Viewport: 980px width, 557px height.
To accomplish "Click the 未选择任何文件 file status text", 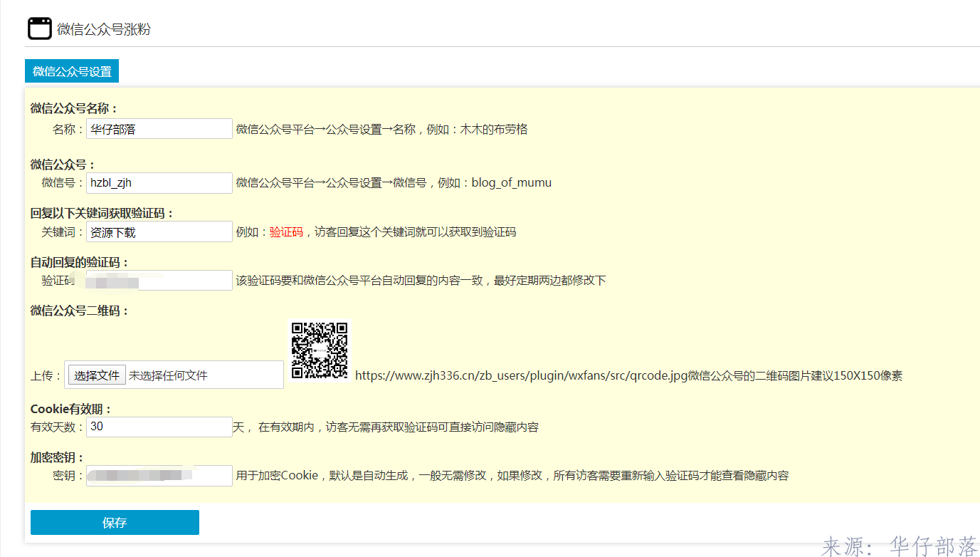I will point(168,375).
